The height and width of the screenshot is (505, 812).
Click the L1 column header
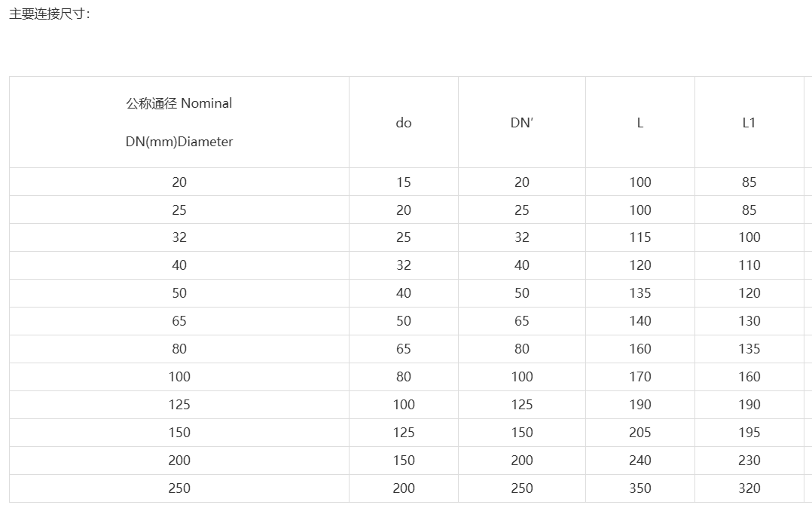tap(749, 122)
